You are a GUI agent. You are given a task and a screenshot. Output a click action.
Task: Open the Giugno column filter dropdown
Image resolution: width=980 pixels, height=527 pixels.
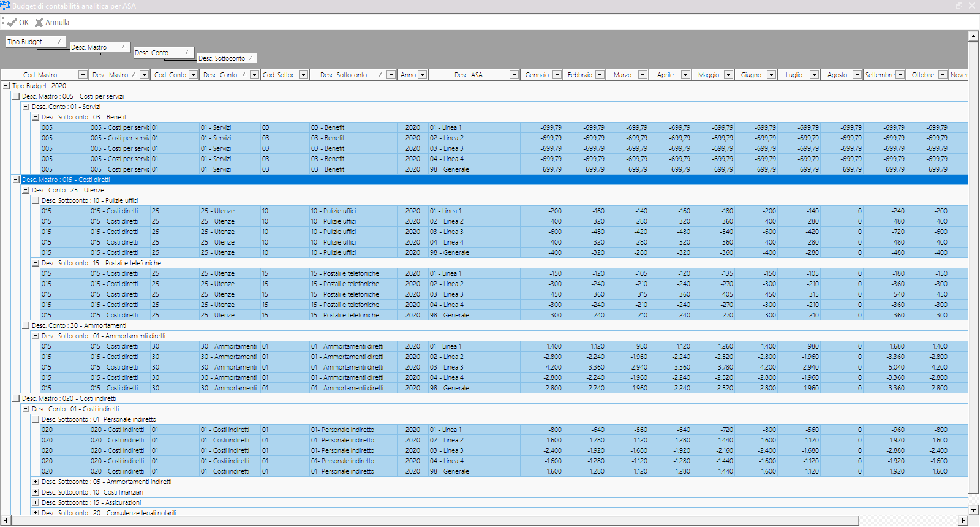[x=771, y=75]
